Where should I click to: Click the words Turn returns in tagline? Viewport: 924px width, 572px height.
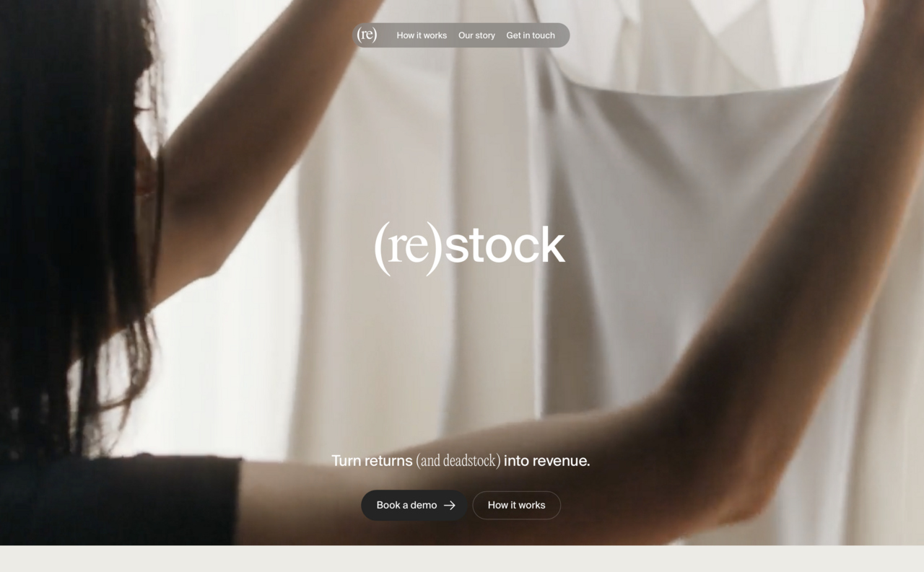[372, 460]
